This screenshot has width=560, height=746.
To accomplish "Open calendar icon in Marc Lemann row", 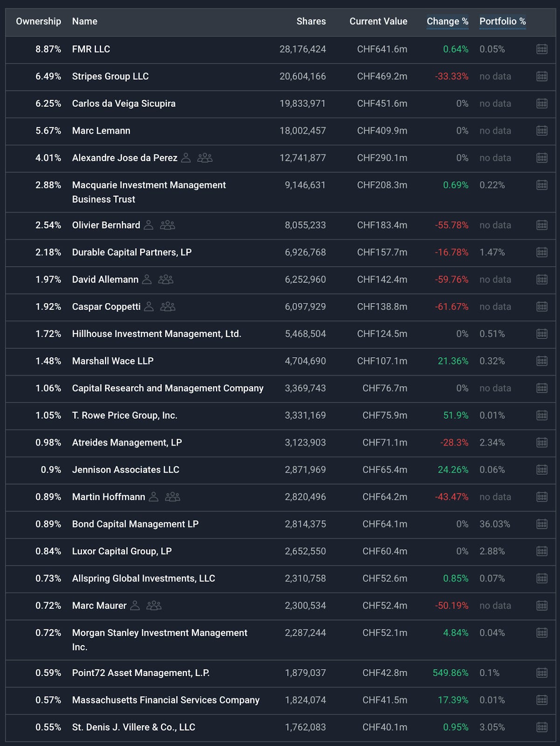I will point(542,131).
